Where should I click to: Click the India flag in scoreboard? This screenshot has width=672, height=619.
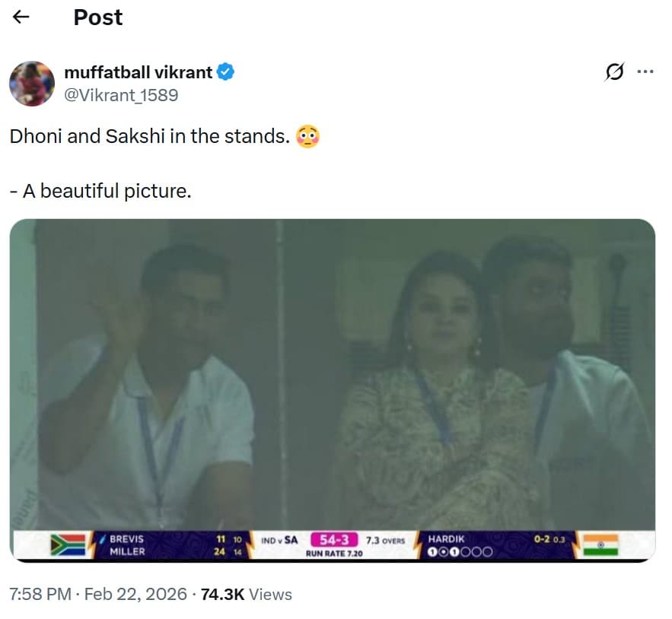click(600, 544)
